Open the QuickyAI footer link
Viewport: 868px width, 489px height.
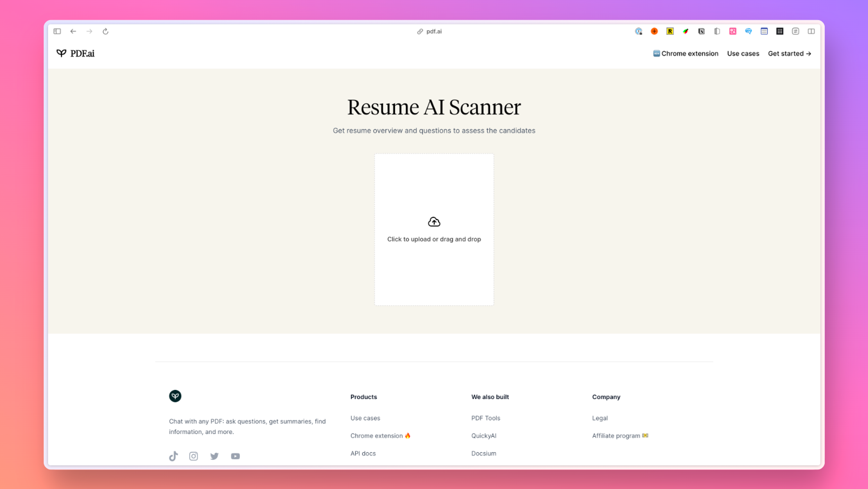pyautogui.click(x=484, y=436)
